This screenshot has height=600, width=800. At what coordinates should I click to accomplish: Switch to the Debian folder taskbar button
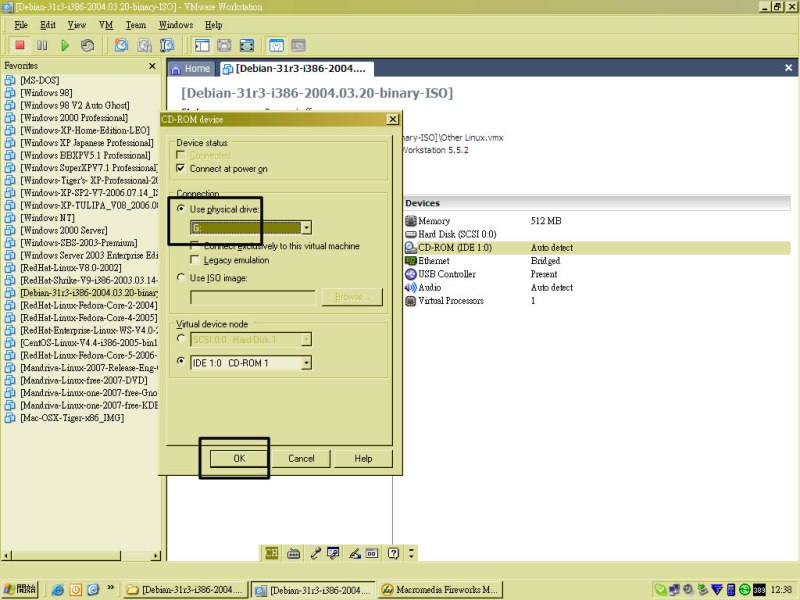click(x=186, y=590)
